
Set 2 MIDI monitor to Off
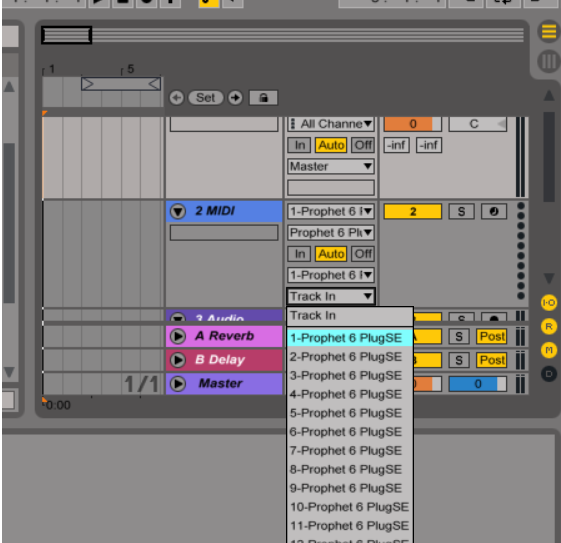[363, 254]
